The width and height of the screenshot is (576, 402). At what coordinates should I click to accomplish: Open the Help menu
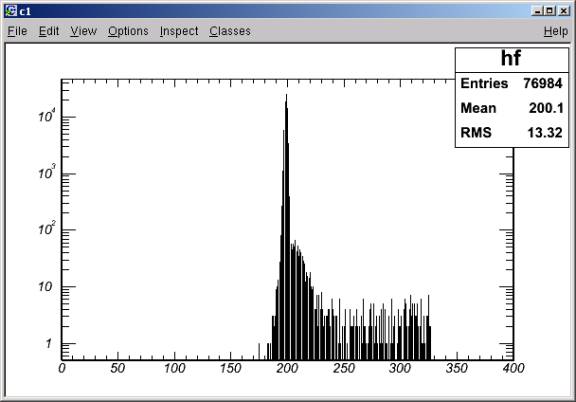556,31
